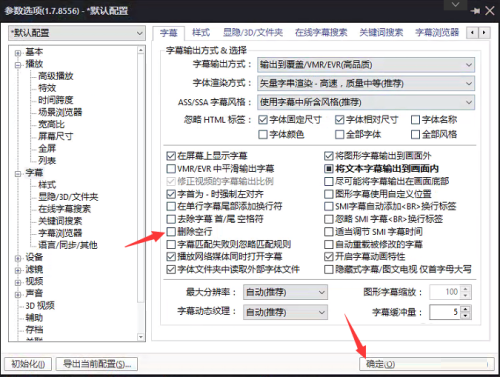Select 时间跨度 in the tree

pyautogui.click(x=56, y=100)
